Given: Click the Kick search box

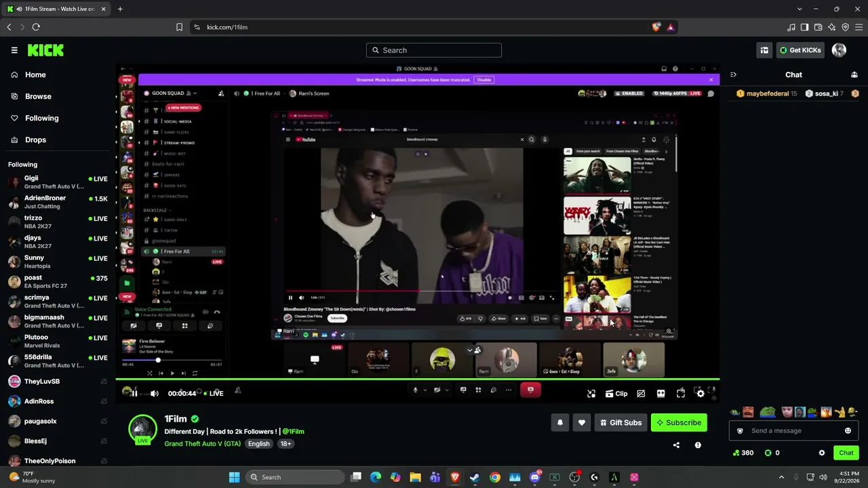Looking at the screenshot, I should pyautogui.click(x=434, y=50).
